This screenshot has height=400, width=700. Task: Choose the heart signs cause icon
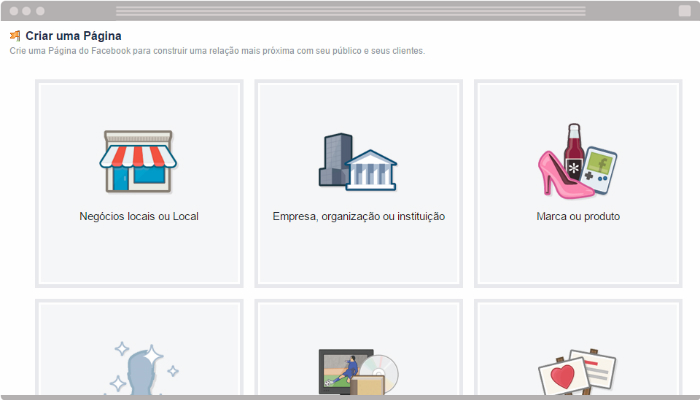(x=577, y=372)
